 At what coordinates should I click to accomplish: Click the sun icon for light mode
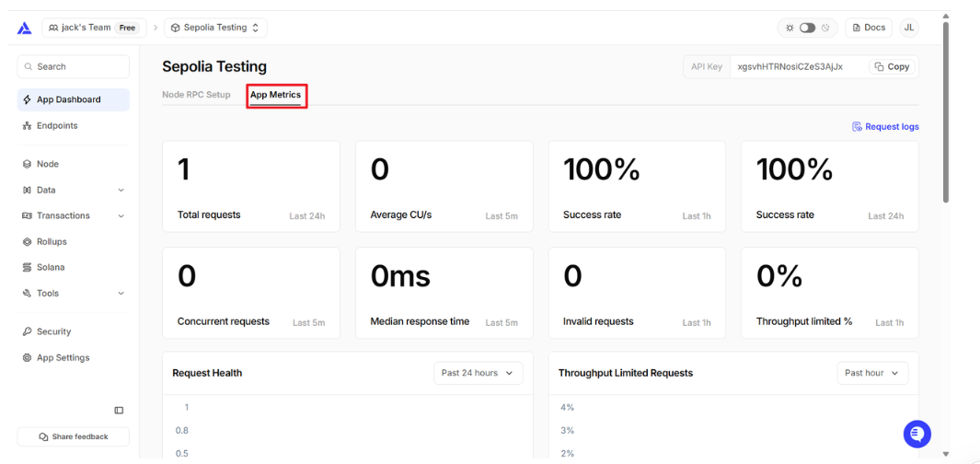pos(790,29)
